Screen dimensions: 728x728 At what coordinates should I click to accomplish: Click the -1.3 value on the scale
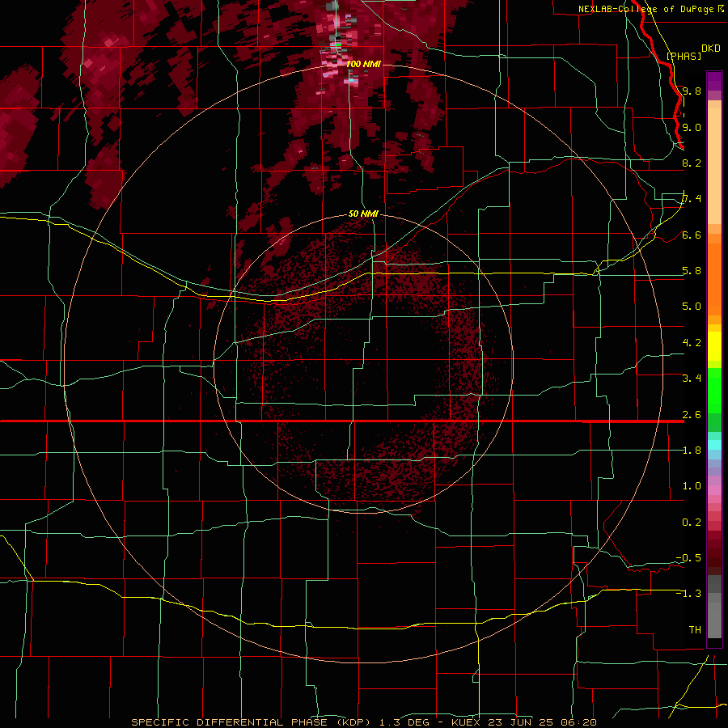pyautogui.click(x=688, y=594)
